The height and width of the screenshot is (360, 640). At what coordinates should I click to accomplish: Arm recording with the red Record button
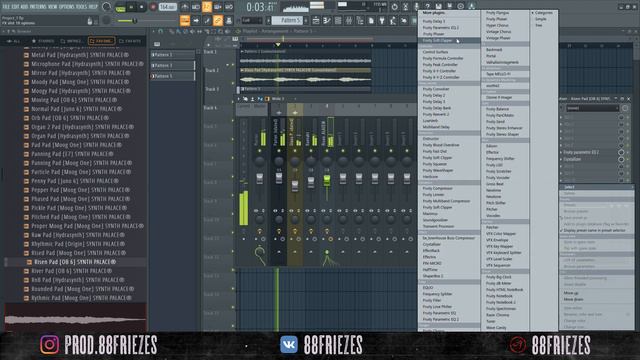coord(153,7)
